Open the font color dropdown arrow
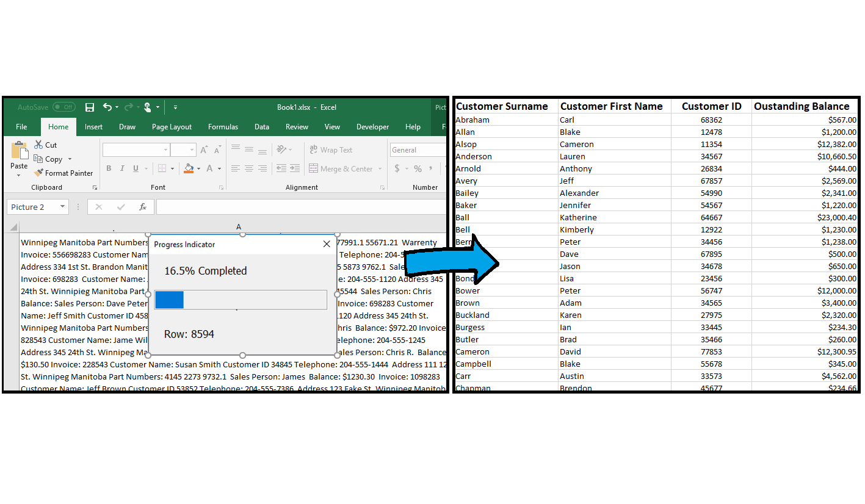This screenshot has height=504, width=865. point(219,169)
